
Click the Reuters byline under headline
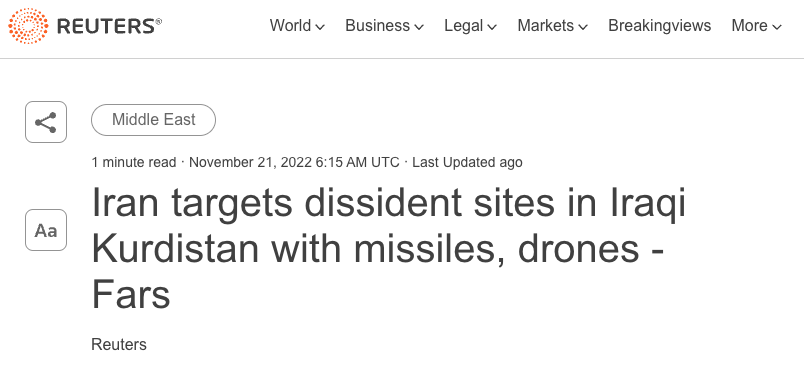coord(119,344)
